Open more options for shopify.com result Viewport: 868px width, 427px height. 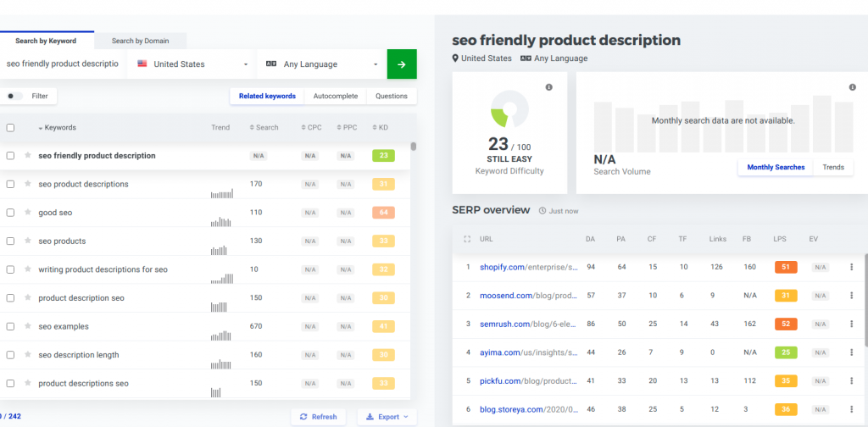(x=851, y=267)
